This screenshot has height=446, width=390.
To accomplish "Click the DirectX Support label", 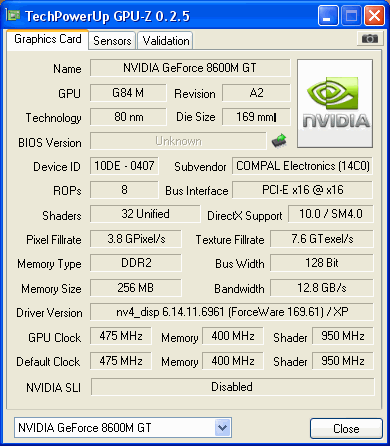I will (245, 216).
